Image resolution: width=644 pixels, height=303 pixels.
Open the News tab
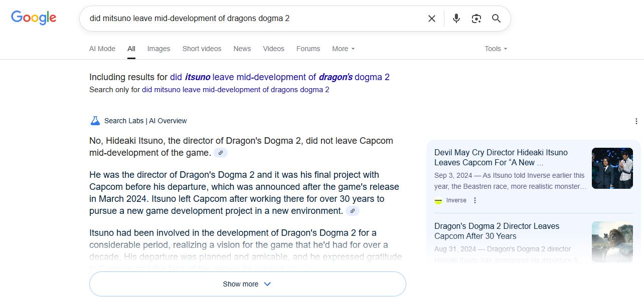[242, 49]
